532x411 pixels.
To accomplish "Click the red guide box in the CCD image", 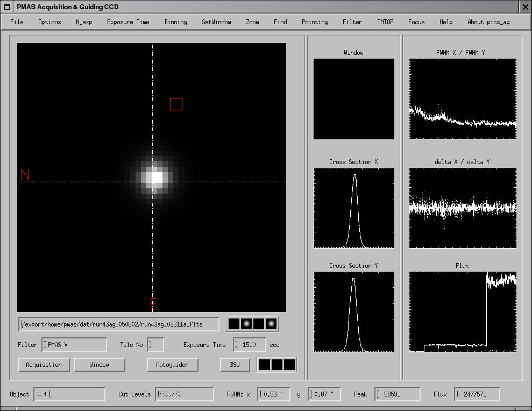I will (176, 104).
